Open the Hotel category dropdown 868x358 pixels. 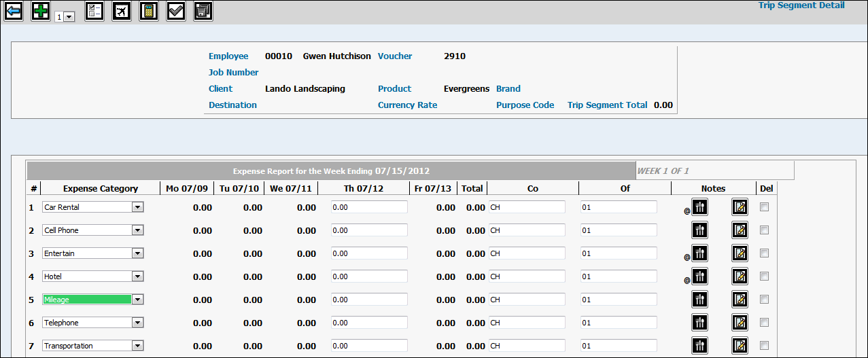92,276
